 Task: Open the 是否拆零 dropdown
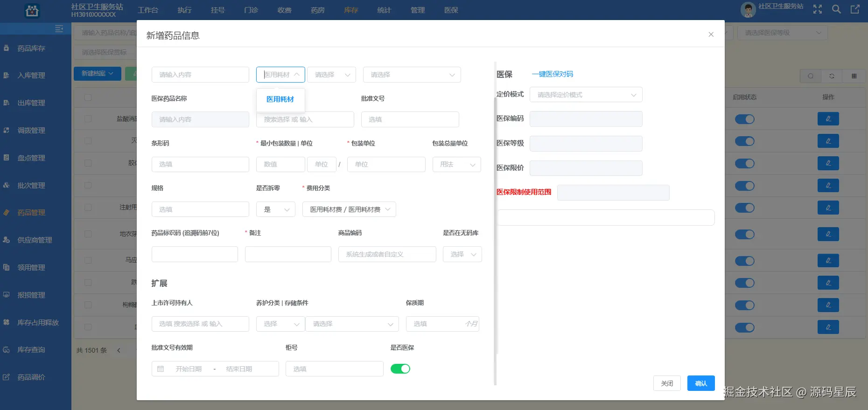tap(276, 209)
